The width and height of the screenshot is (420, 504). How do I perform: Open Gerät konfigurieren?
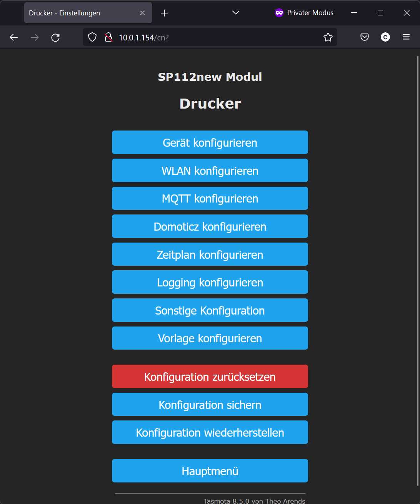click(210, 142)
